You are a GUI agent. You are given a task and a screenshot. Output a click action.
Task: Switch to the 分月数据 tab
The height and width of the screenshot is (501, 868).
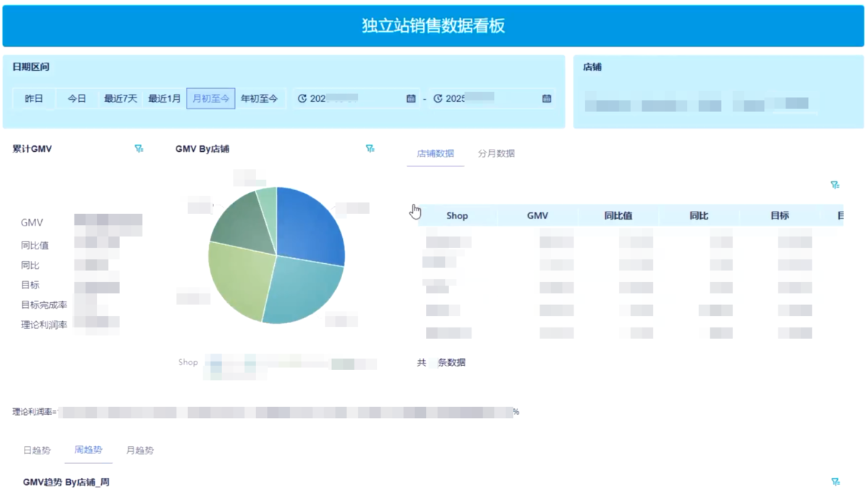pyautogui.click(x=496, y=153)
